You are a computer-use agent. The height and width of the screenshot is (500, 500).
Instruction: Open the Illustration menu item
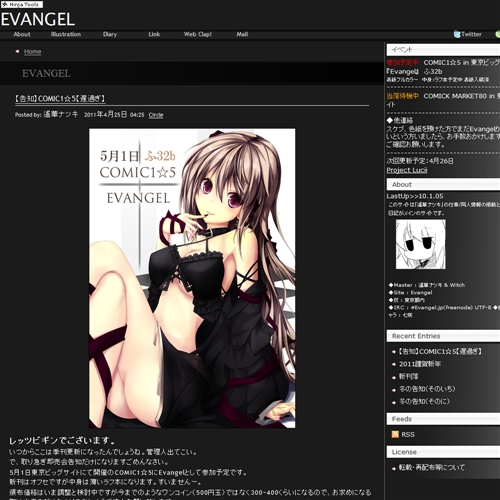point(66,34)
